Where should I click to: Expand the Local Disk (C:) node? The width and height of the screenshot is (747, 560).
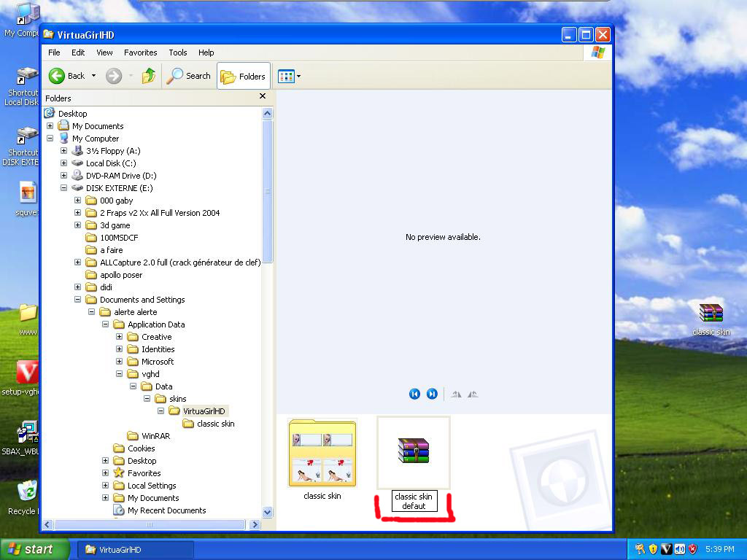(64, 163)
